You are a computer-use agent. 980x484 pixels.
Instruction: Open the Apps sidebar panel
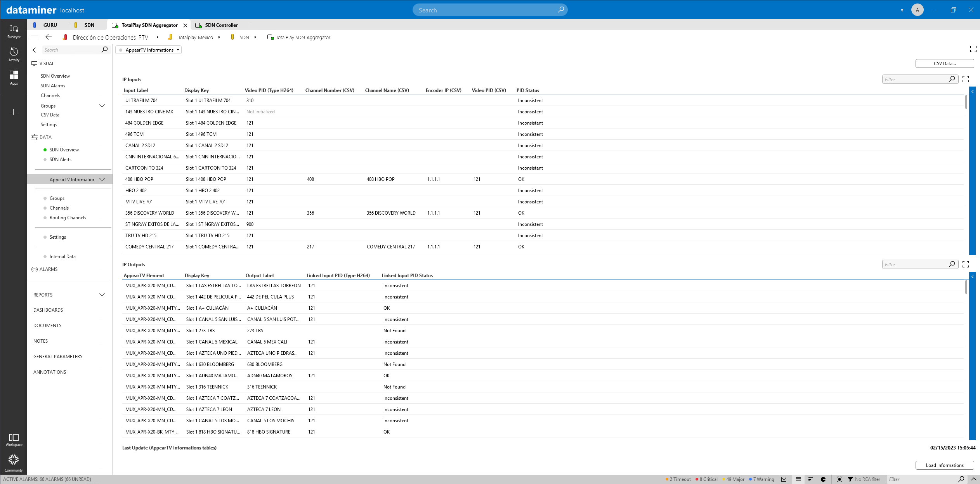tap(14, 78)
